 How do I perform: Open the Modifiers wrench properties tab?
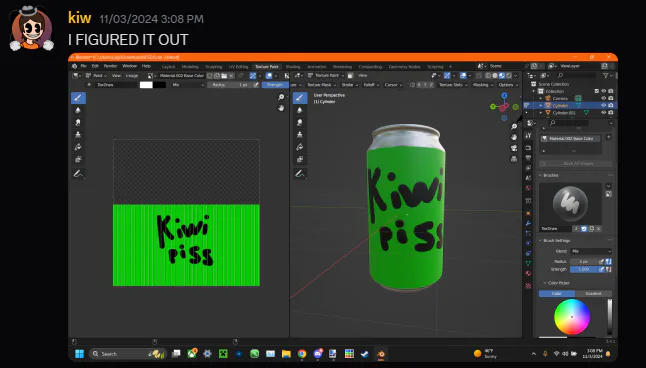[x=528, y=223]
